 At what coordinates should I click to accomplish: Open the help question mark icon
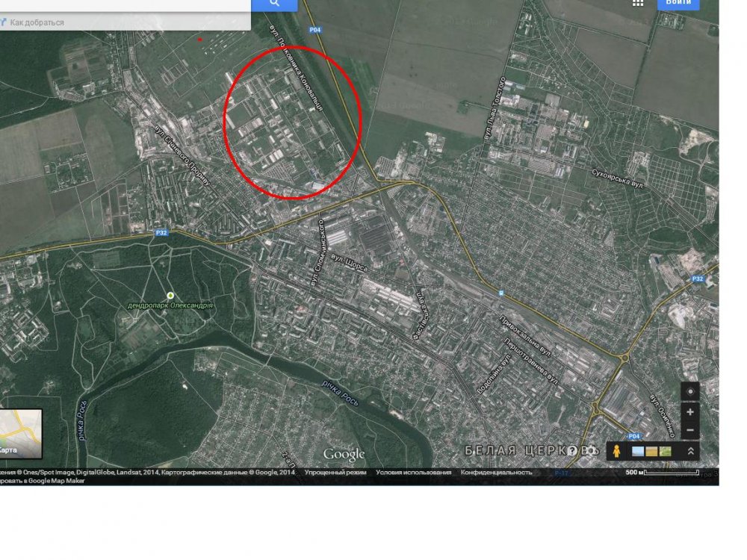[571, 450]
